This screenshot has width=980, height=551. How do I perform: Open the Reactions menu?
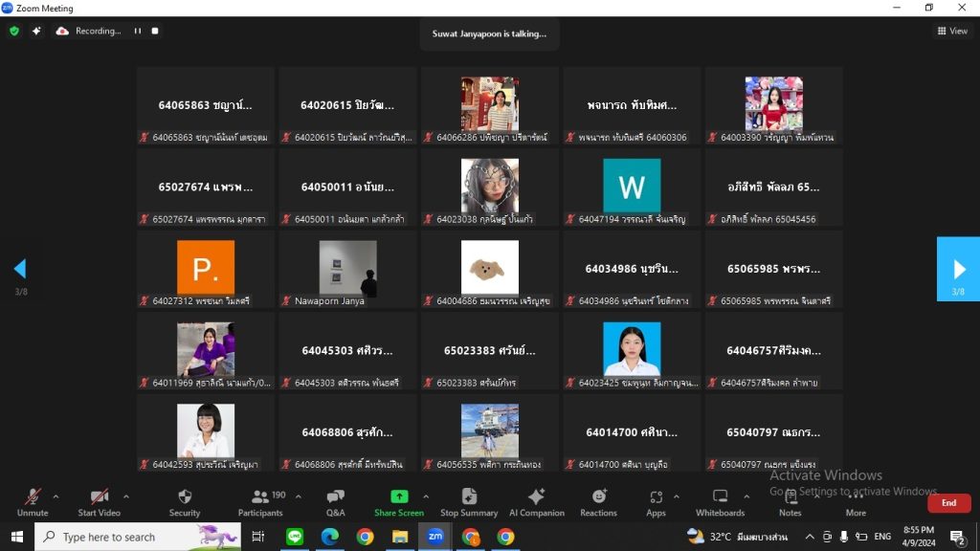coord(598,503)
